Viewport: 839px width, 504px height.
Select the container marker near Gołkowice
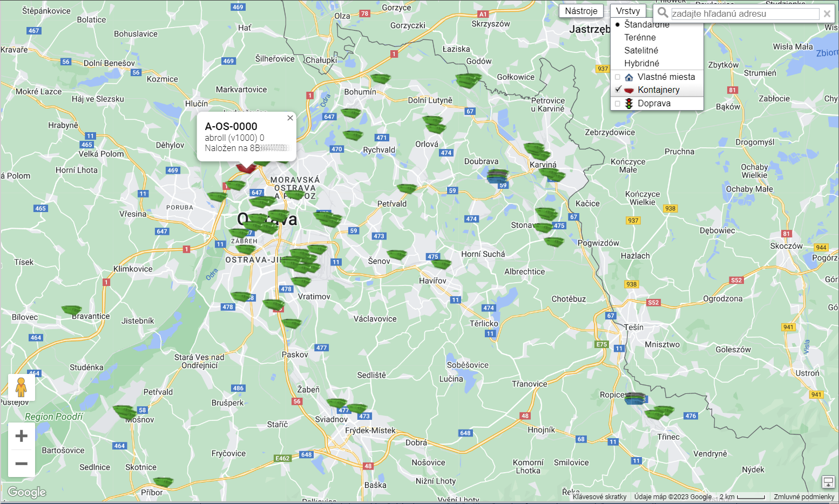468,81
